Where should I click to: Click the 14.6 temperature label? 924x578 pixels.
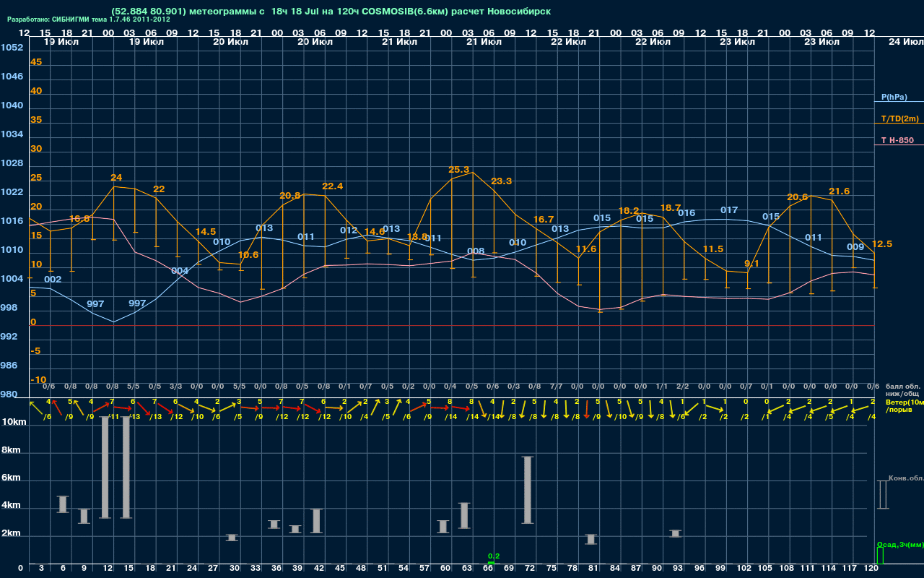[x=374, y=232]
